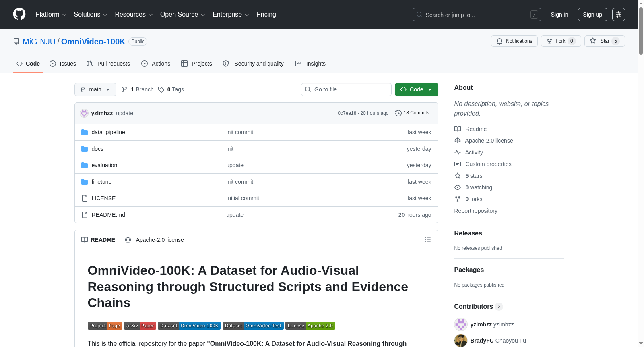Screen dimensions: 644x347
Task: Click BradyFU contributor avatar
Action: (461, 341)
